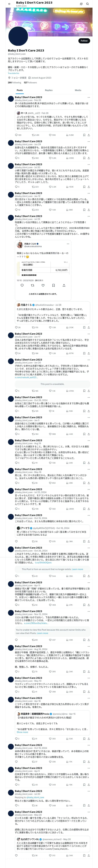
Task: Click the Follow button
Action: click(x=84, y=41)
